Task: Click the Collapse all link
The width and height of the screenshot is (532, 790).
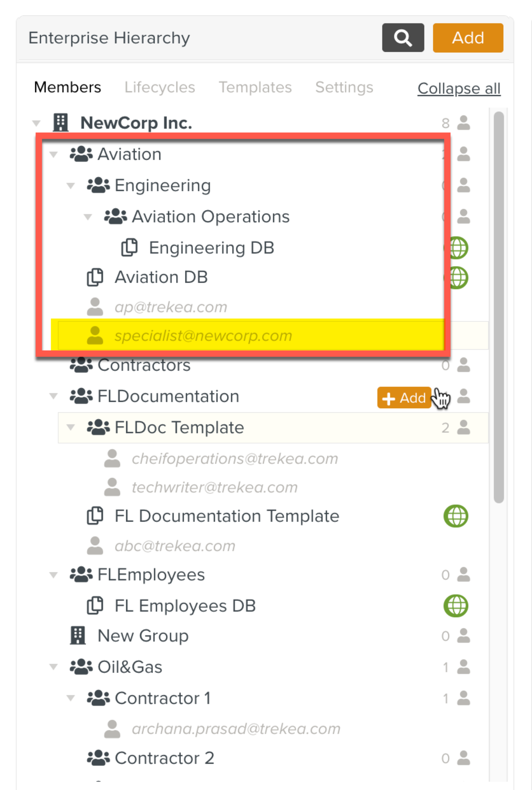Action: (459, 88)
